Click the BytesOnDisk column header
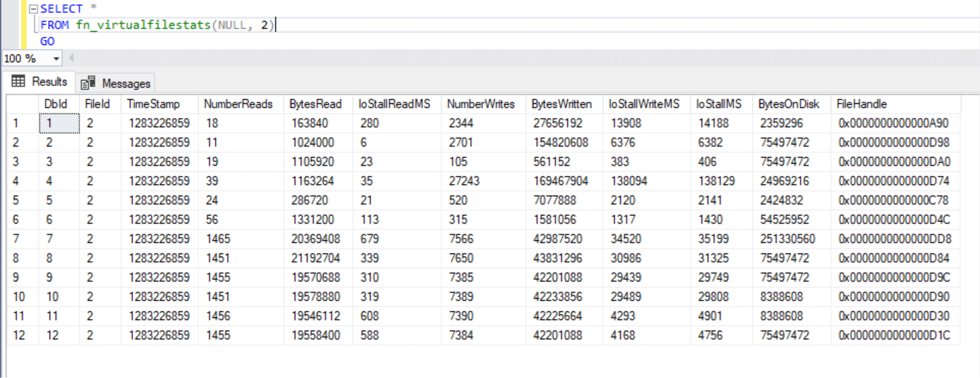This screenshot has height=378, width=980. pos(788,104)
